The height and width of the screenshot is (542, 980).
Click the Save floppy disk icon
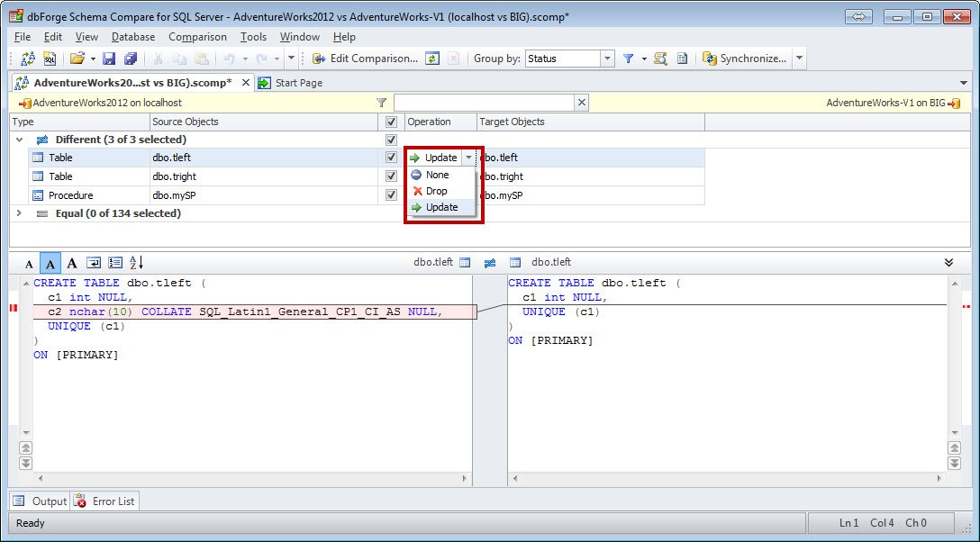pyautogui.click(x=109, y=59)
